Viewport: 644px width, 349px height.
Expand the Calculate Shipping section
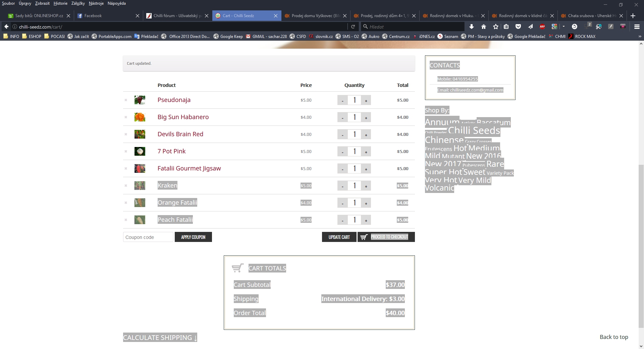click(x=160, y=338)
